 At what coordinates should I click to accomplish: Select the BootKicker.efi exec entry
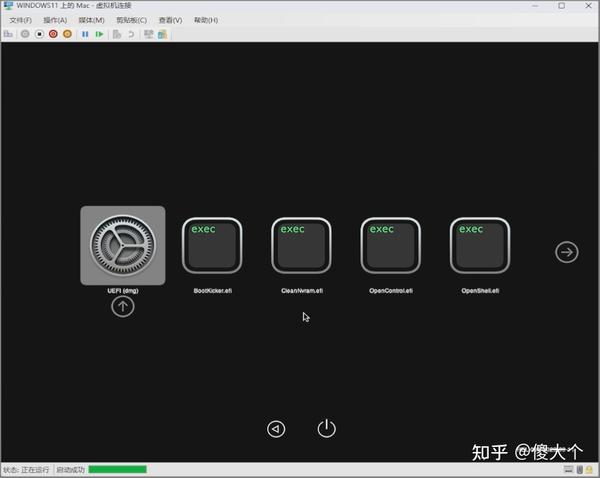pyautogui.click(x=212, y=245)
